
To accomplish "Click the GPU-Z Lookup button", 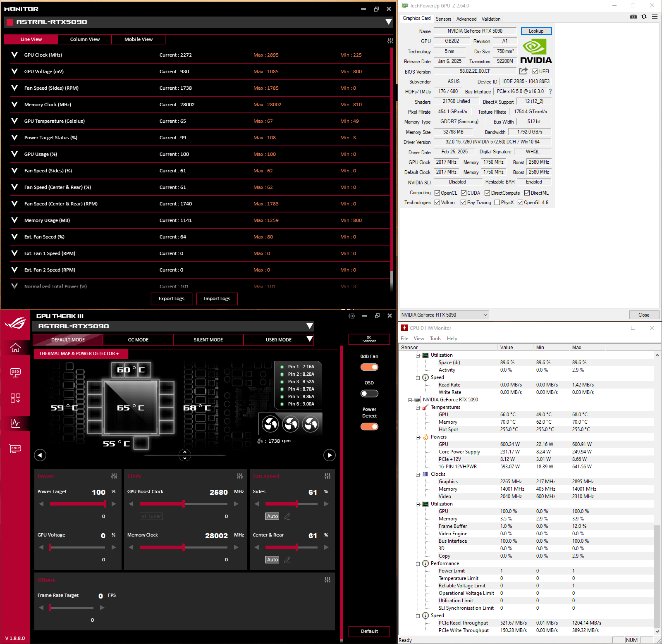I will click(536, 31).
